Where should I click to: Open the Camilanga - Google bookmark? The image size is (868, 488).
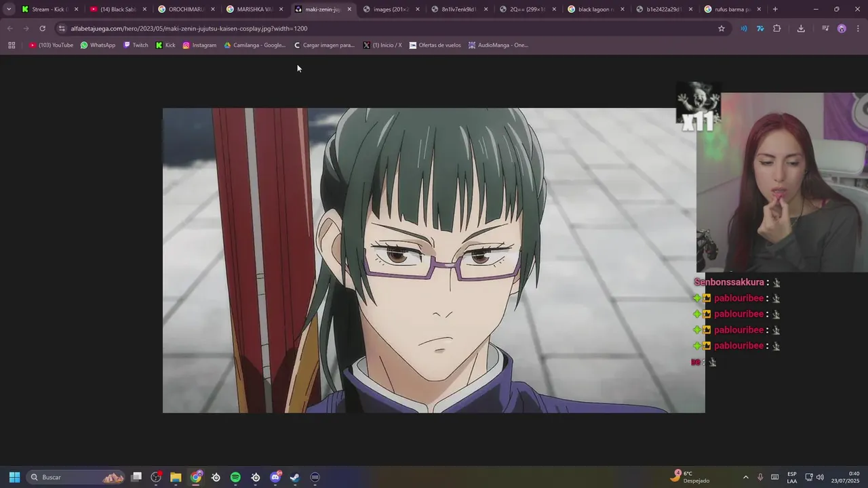[255, 45]
